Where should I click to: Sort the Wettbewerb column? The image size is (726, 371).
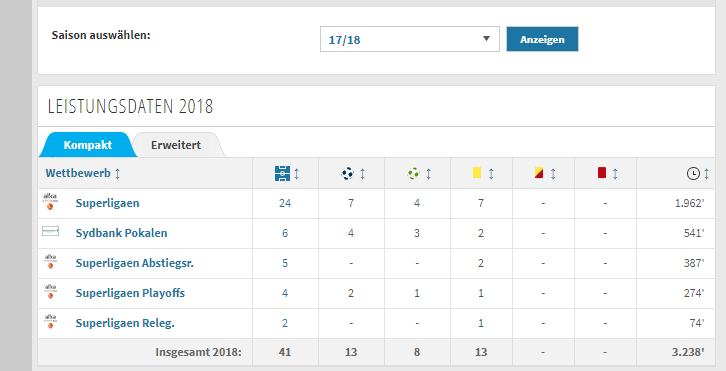pos(83,173)
